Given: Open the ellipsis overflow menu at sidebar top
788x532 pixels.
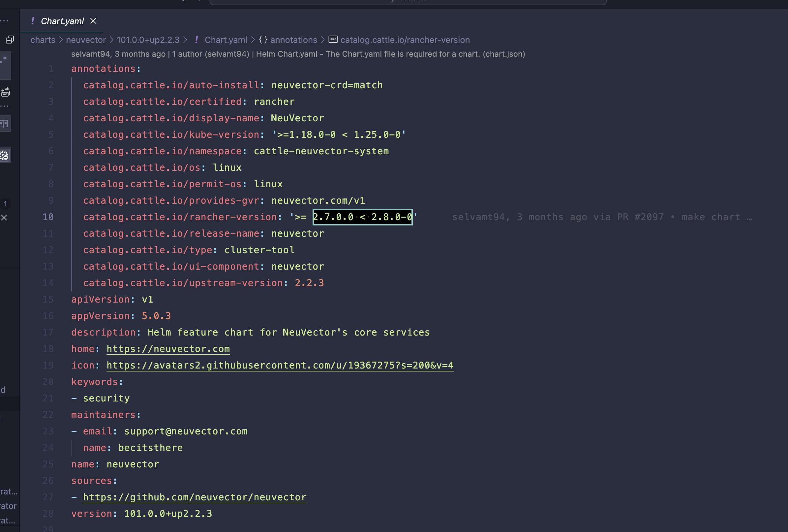Looking at the screenshot, I should tap(5, 20).
